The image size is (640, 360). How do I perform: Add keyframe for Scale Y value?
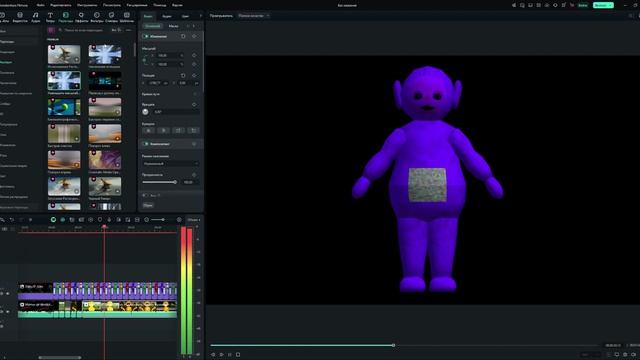click(194, 64)
